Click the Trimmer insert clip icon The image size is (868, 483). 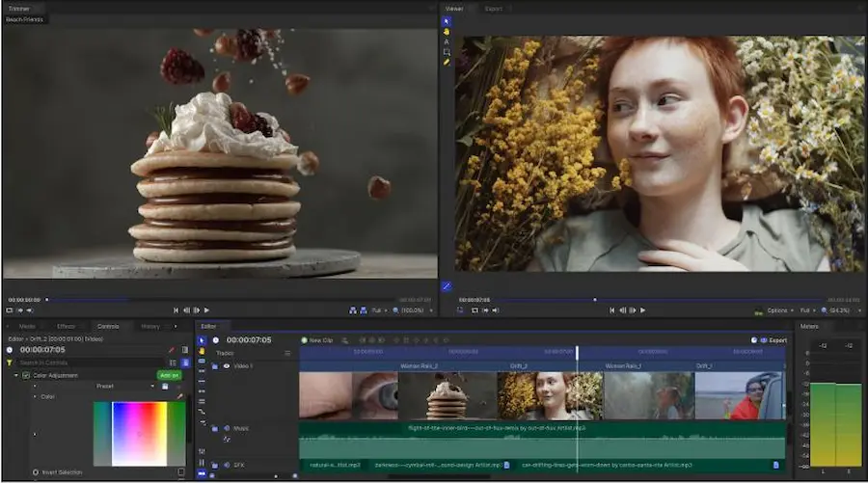353,310
